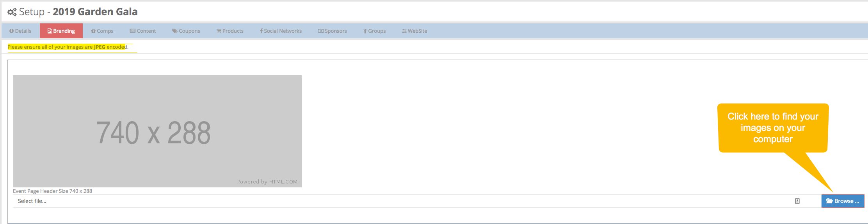Click the tags icon beside Coupons
Screen dimensions: 868x224
pyautogui.click(x=174, y=31)
